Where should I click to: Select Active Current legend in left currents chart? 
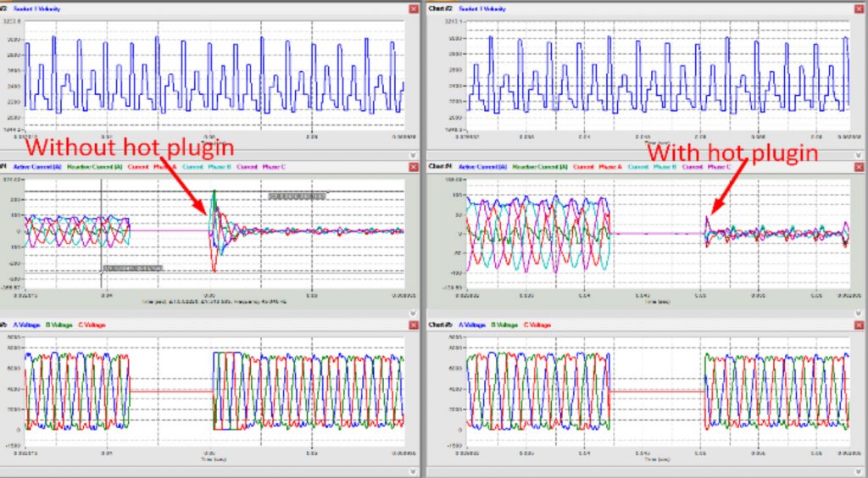[x=37, y=166]
